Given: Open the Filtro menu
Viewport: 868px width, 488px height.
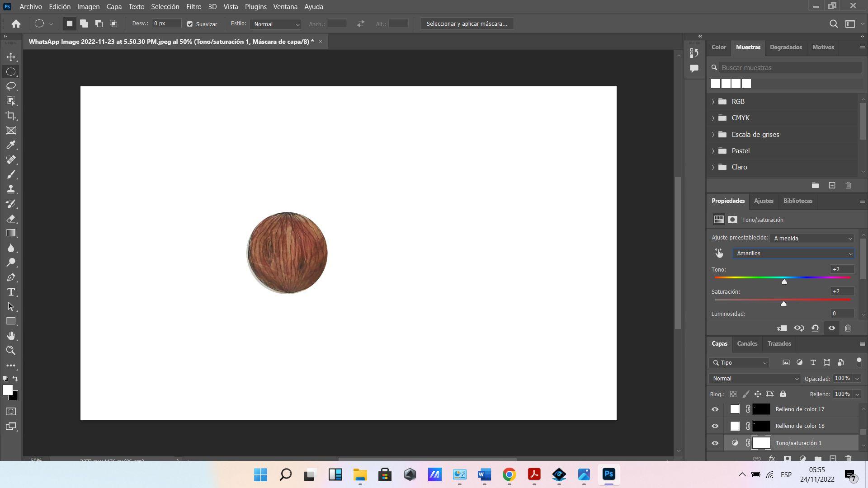Looking at the screenshot, I should click(193, 7).
